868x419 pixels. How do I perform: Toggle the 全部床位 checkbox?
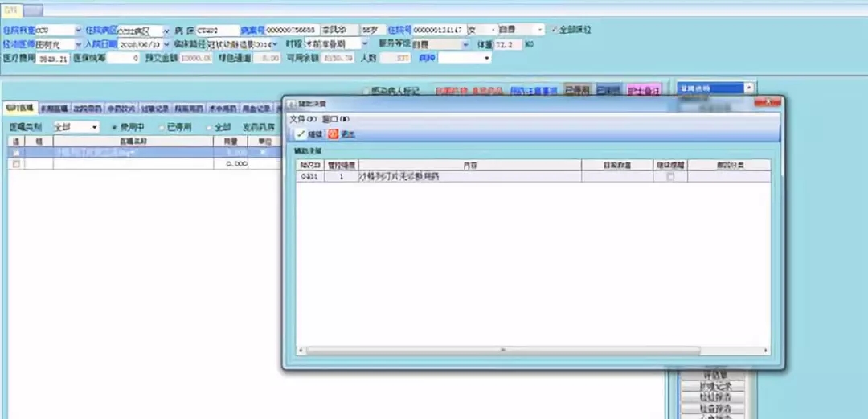554,29
